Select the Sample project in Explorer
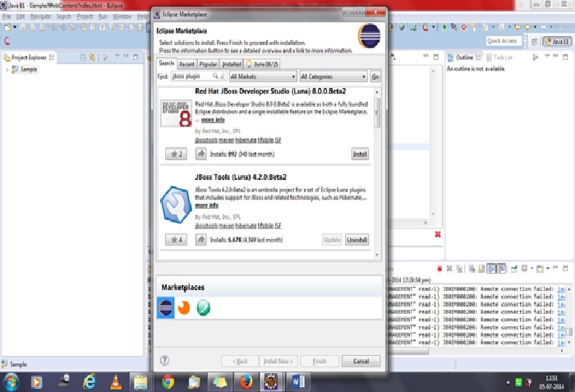575x392 pixels. pos(24,69)
